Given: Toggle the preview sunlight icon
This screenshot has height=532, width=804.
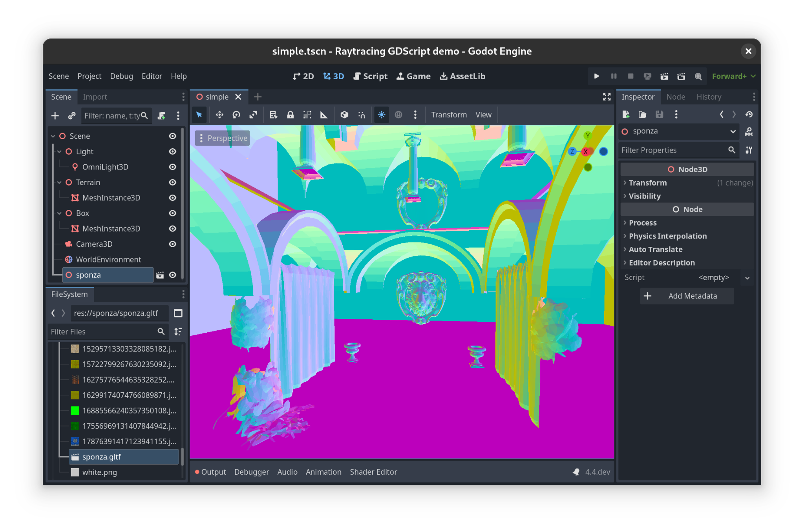Looking at the screenshot, I should (382, 115).
